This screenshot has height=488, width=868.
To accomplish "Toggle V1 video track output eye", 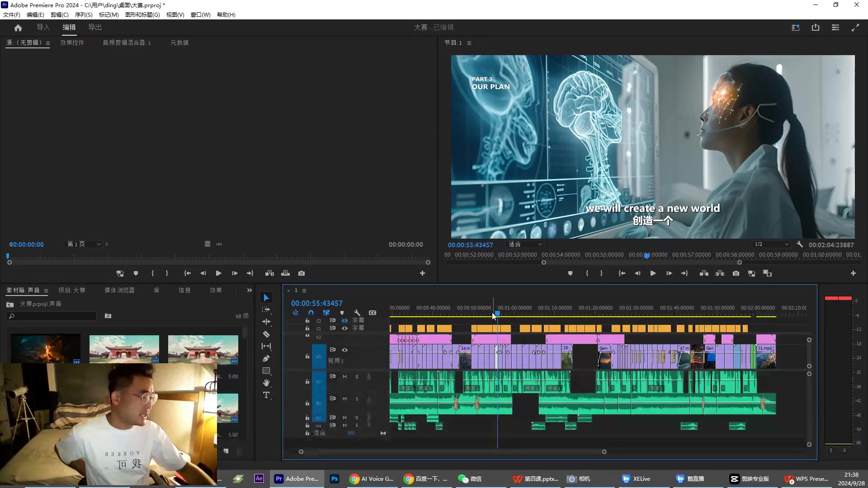I will 344,350.
